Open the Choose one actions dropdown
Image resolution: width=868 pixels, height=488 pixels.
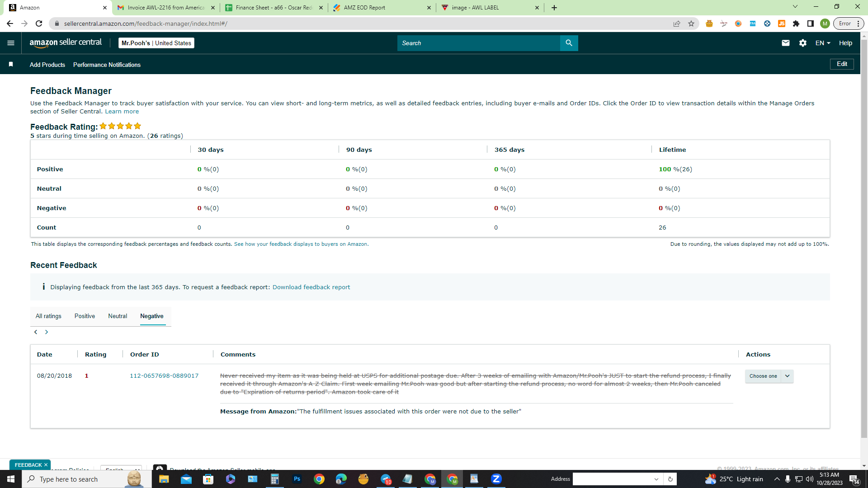[769, 376]
